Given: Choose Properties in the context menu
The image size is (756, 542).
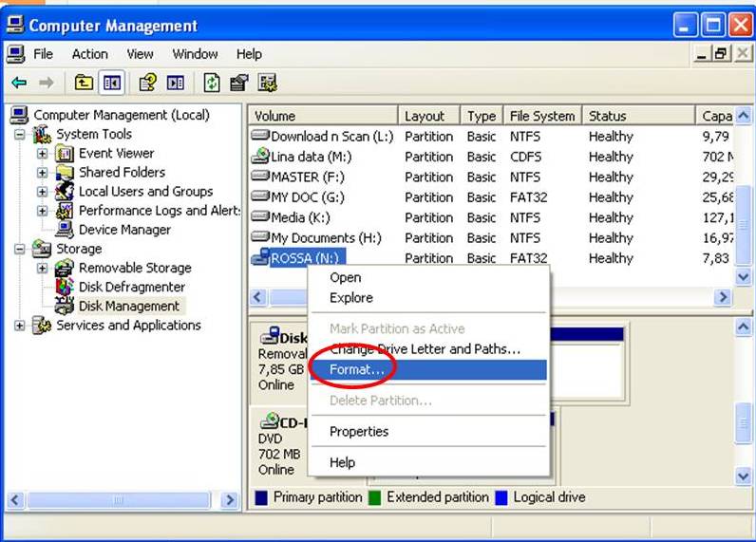Looking at the screenshot, I should point(428,432).
